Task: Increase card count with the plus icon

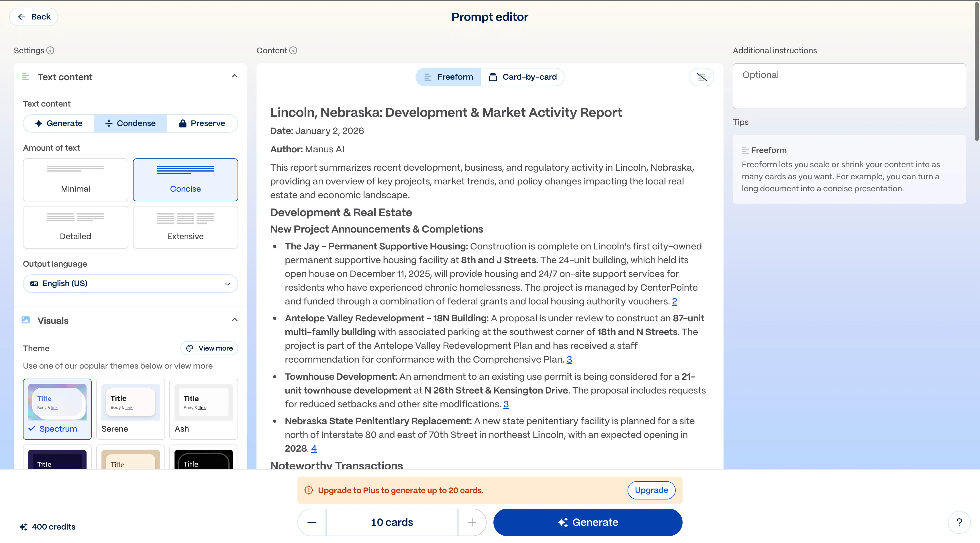Action: click(472, 522)
